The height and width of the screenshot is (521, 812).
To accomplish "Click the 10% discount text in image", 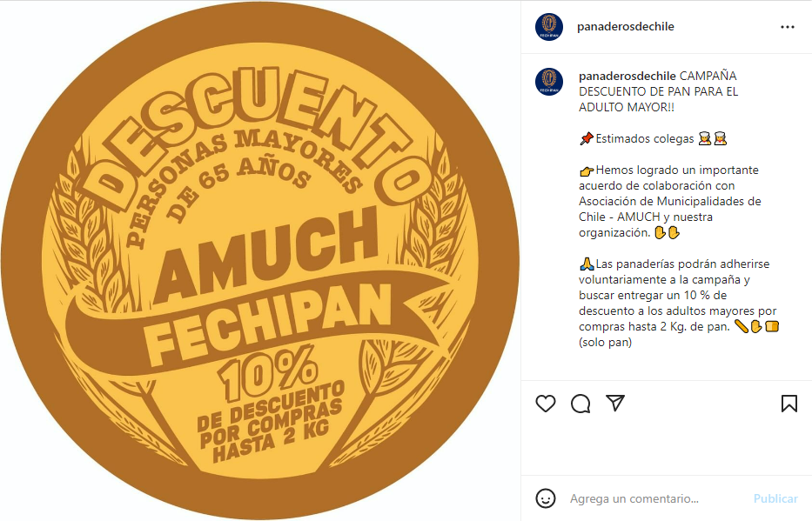I will (x=266, y=372).
